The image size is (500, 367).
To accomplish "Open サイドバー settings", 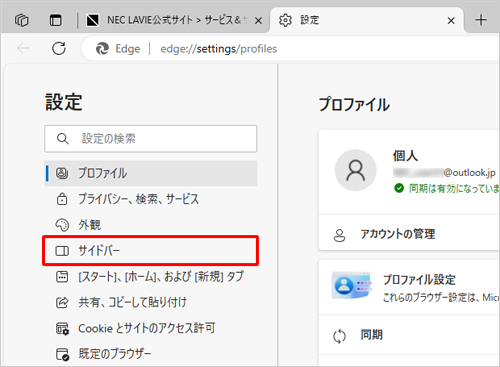I will click(x=151, y=251).
